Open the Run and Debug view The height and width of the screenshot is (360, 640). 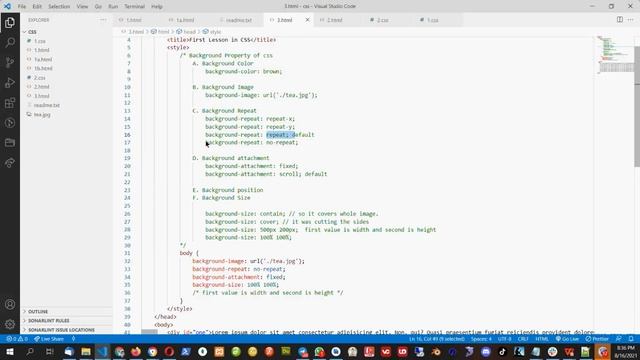tap(10, 82)
